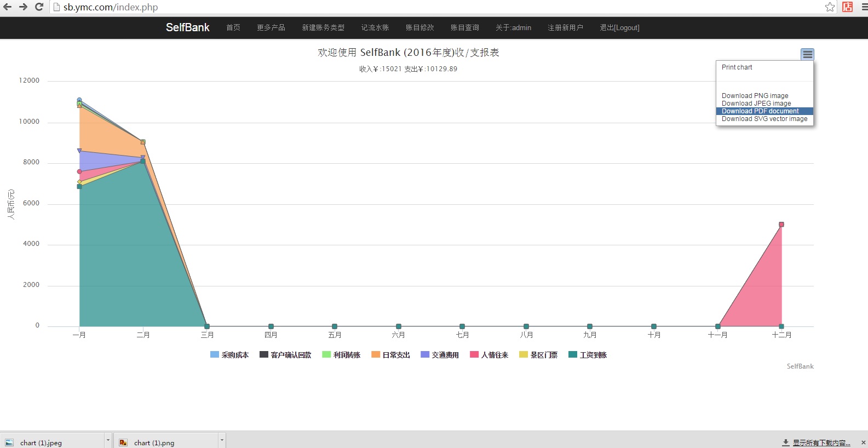The width and height of the screenshot is (868, 448).
Task: Expand options arrow for chart (1).jpeg download
Action: [108, 440]
